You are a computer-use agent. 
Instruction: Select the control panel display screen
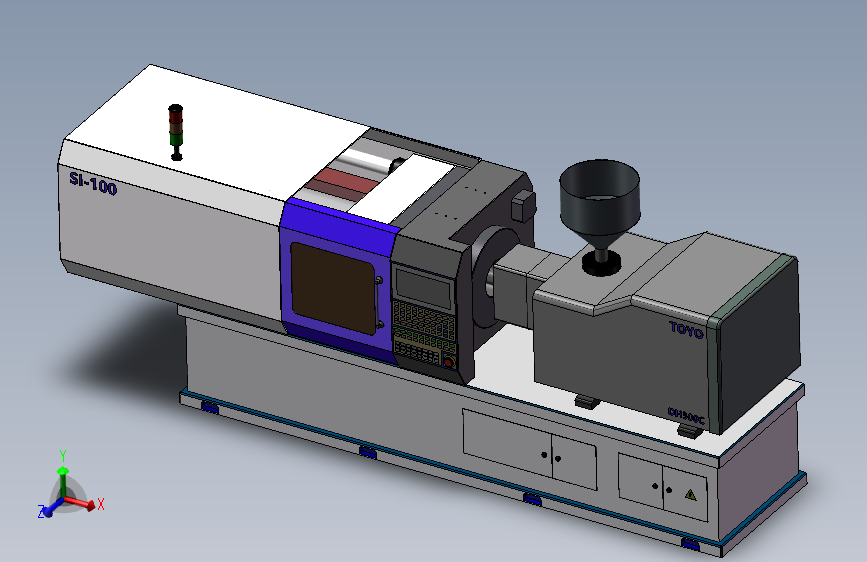[x=424, y=288]
